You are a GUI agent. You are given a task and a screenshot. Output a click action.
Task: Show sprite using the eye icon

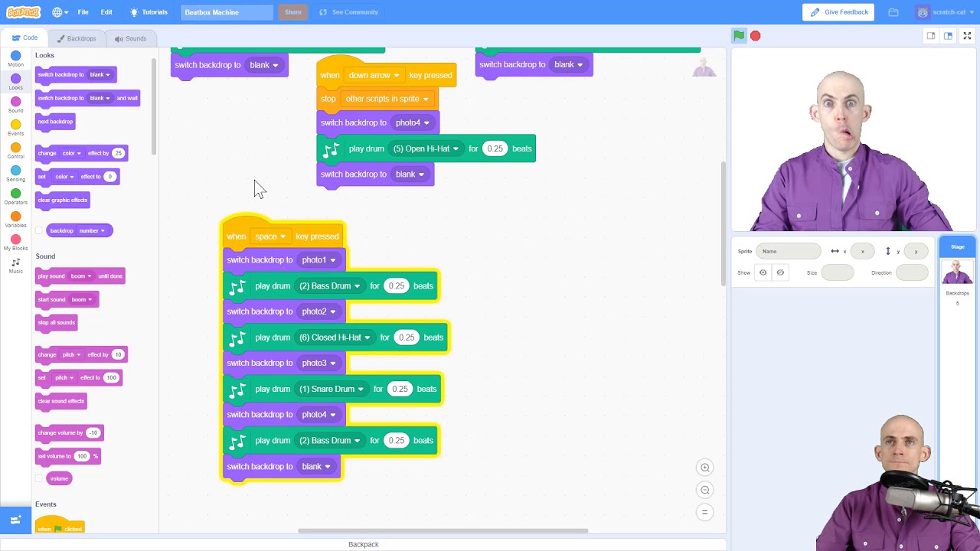pos(763,272)
